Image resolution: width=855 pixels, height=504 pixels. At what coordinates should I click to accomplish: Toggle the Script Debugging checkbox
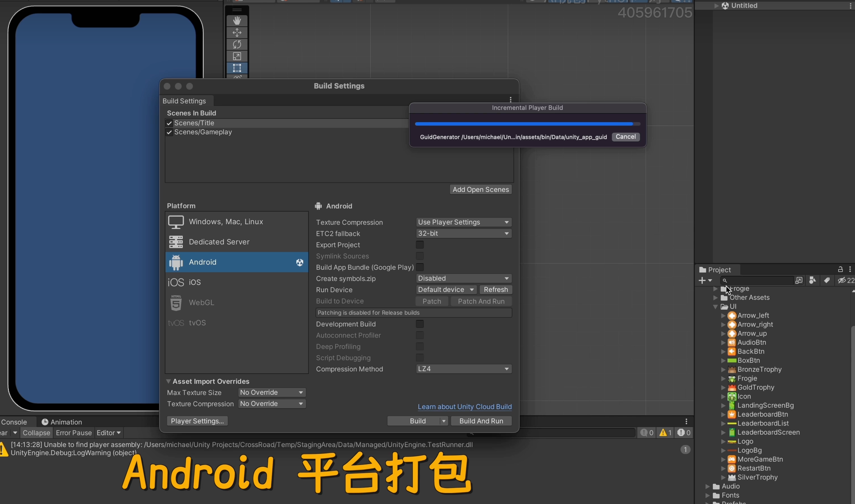(x=420, y=358)
